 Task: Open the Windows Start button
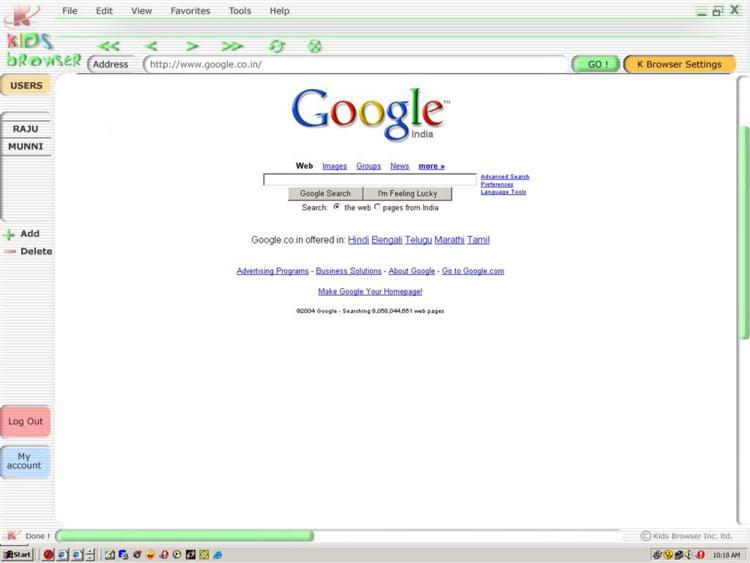[18, 554]
